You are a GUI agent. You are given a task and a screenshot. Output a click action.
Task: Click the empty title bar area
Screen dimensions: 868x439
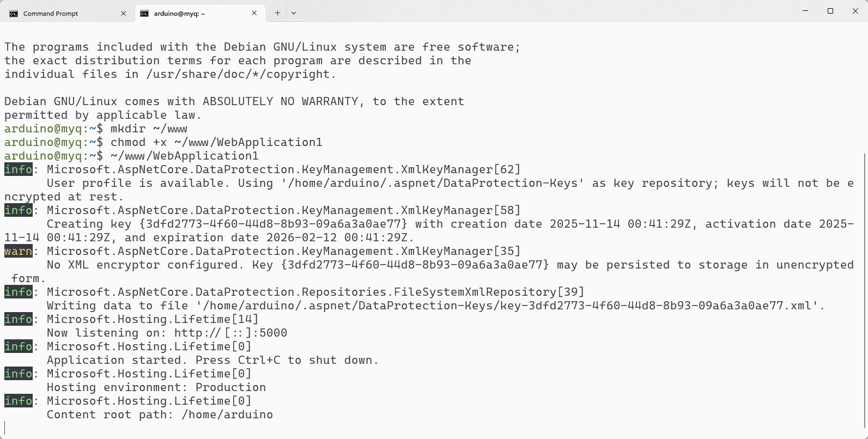(545, 12)
